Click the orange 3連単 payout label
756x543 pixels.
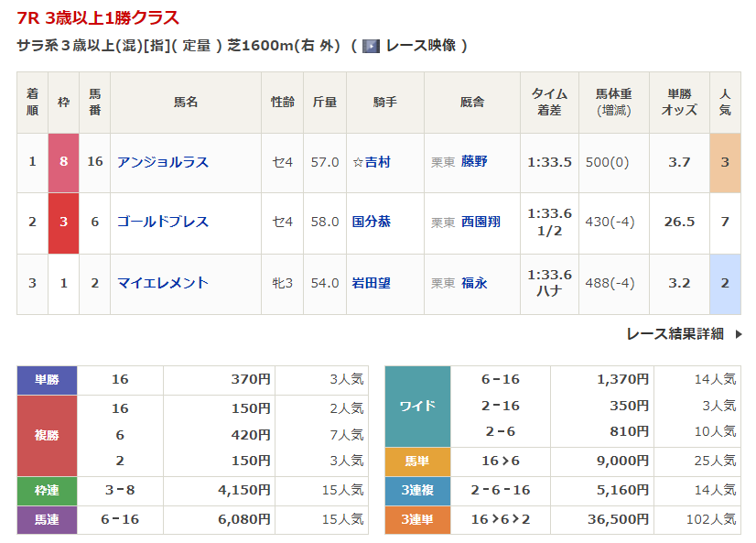[x=417, y=520]
